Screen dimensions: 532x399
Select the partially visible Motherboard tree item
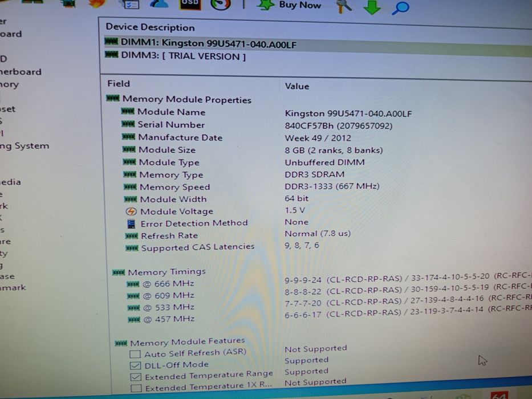pos(21,72)
